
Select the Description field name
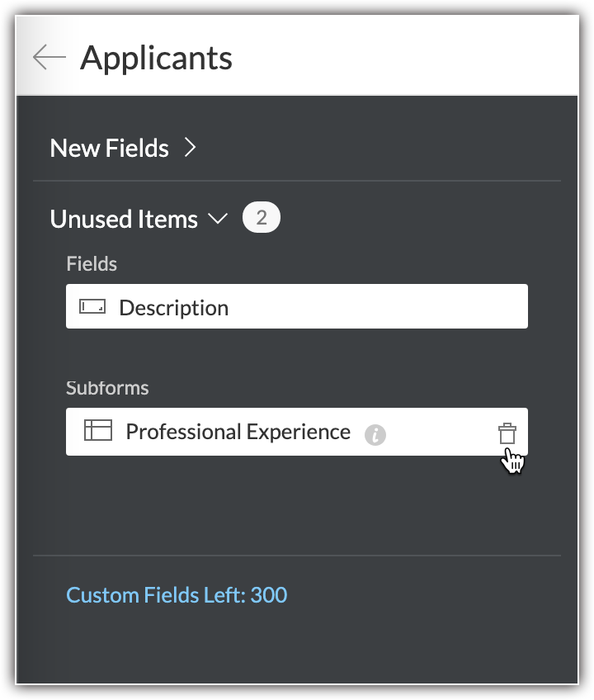pyautogui.click(x=173, y=308)
